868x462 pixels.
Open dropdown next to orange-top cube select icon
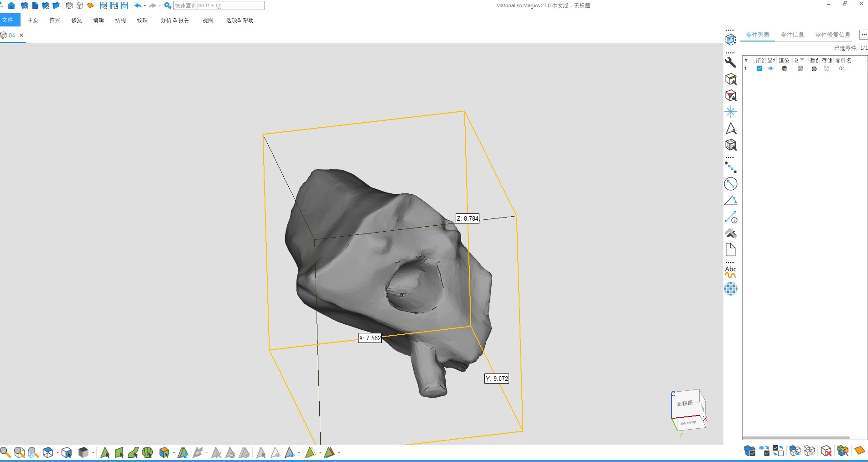point(174,452)
